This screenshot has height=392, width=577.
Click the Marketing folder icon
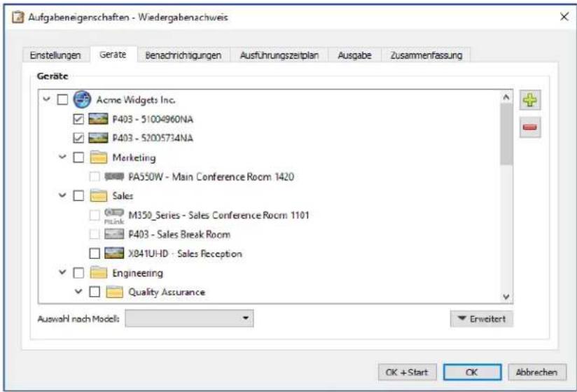(x=99, y=157)
